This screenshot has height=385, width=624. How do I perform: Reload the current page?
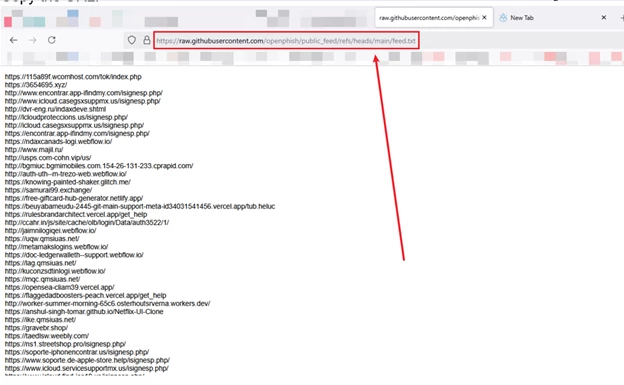coord(52,40)
